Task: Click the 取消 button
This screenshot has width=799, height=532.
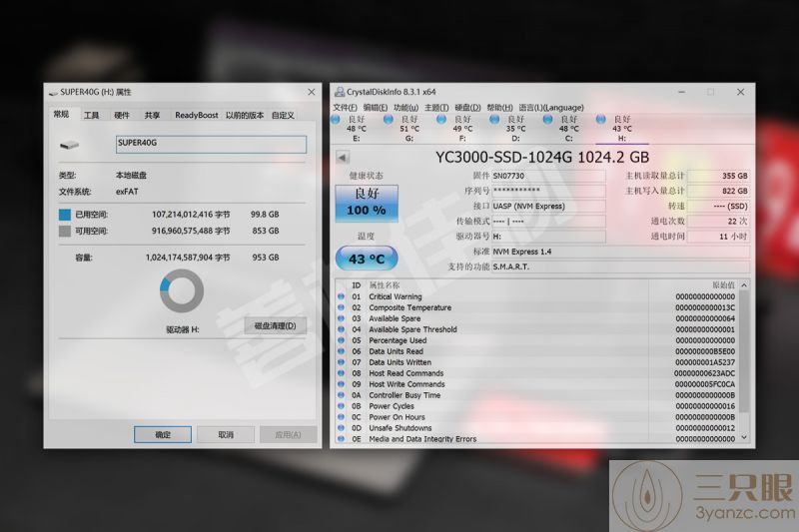Action: [226, 435]
